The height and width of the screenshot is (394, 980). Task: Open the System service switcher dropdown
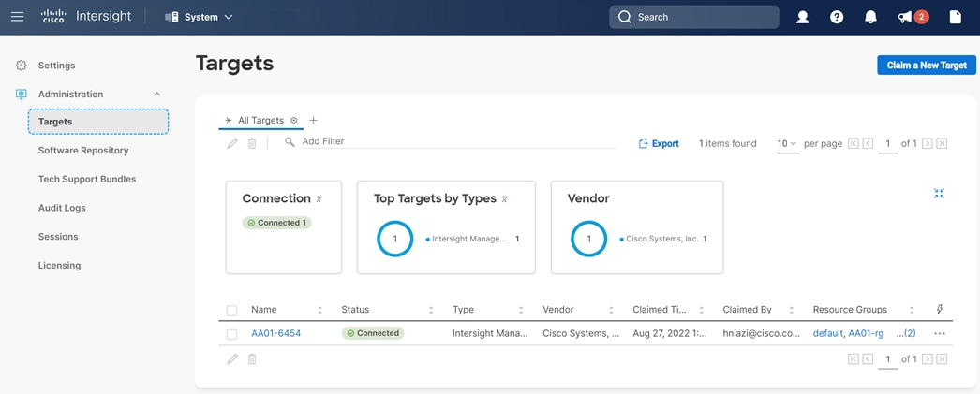tap(200, 17)
